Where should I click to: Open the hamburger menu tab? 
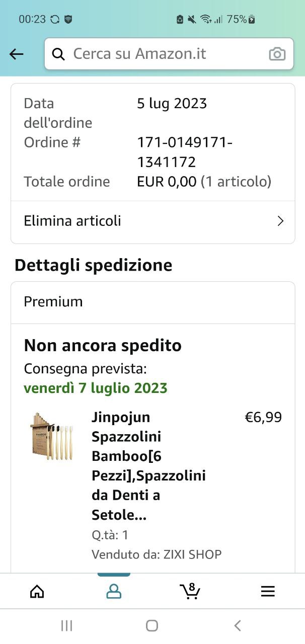pyautogui.click(x=268, y=591)
